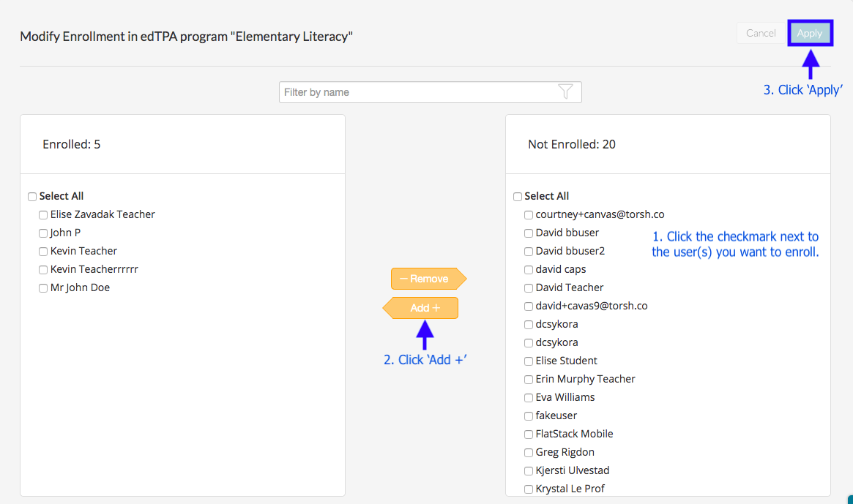Image resolution: width=853 pixels, height=504 pixels.
Task: Select the FlatStack Mobile checkbox
Action: 529,435
